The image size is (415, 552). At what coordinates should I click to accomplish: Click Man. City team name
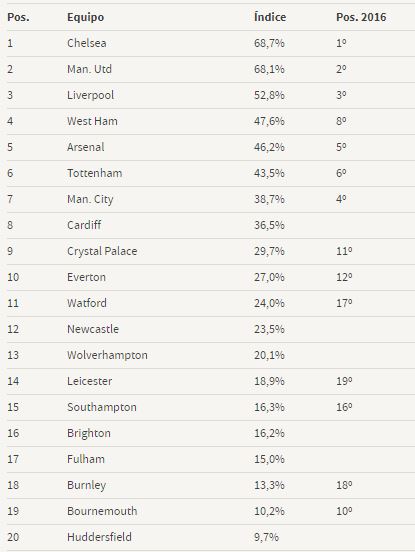(90, 200)
